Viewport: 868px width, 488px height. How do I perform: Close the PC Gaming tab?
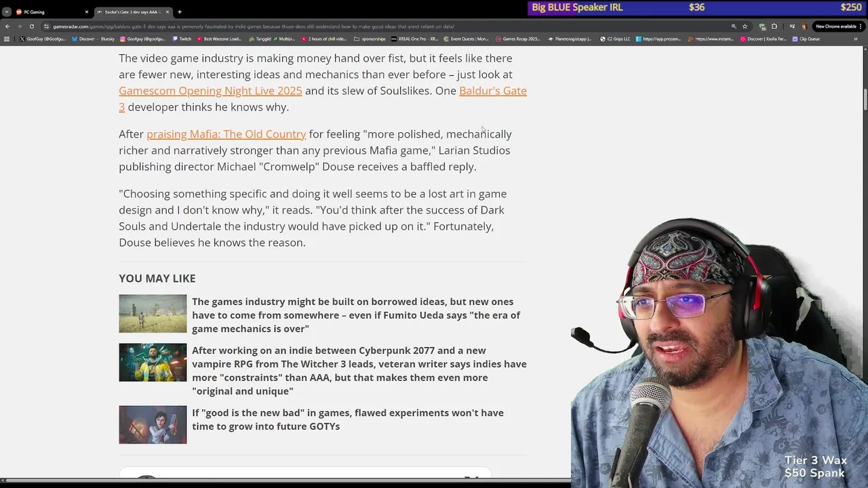point(86,12)
